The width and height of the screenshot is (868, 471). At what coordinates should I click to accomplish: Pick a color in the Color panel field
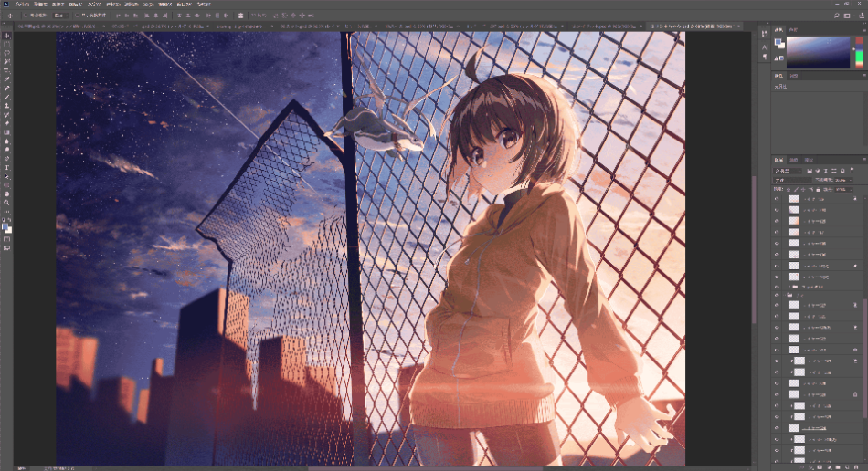click(x=818, y=53)
